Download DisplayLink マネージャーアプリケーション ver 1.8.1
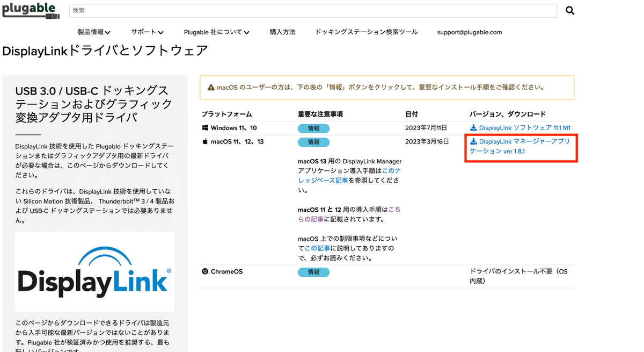Image resolution: width=644 pixels, height=352 pixels. click(x=519, y=147)
